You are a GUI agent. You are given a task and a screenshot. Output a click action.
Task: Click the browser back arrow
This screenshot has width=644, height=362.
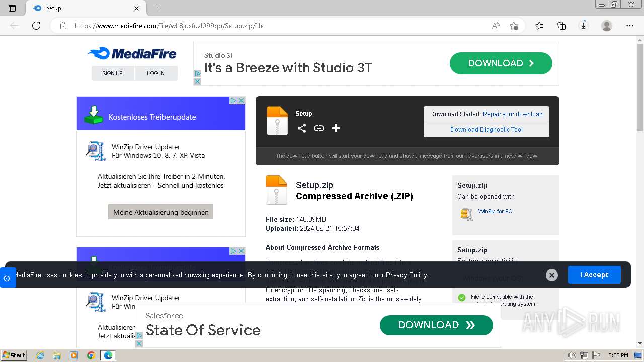coord(14,26)
